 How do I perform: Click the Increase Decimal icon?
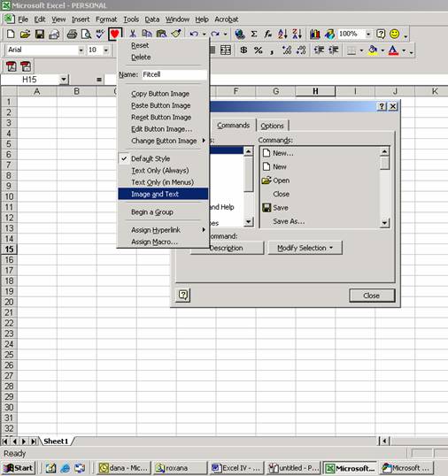click(287, 50)
